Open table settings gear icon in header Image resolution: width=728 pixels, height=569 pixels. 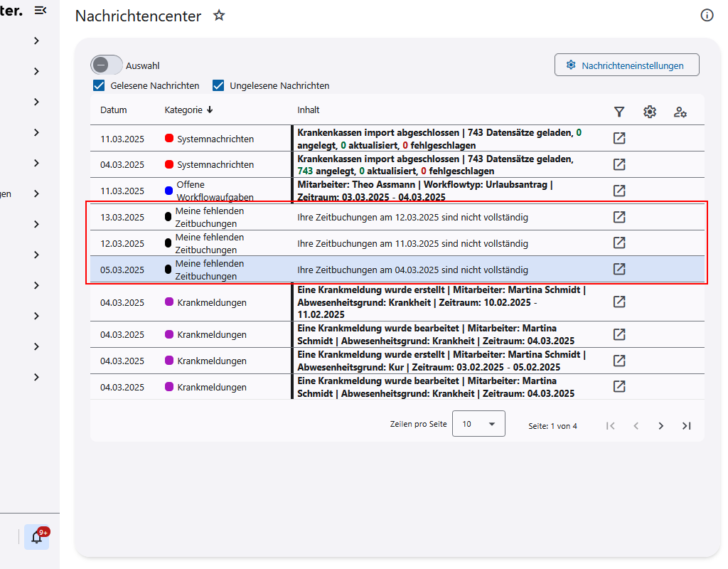pos(650,112)
